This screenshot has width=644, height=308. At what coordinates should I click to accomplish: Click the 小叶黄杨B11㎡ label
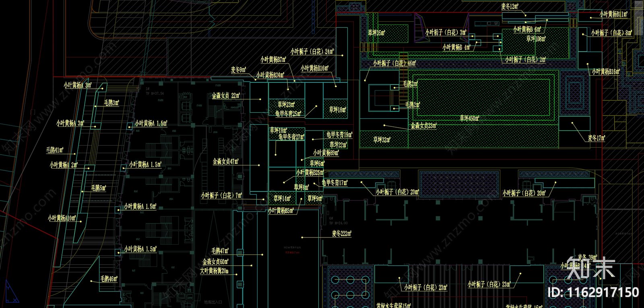tap(613, 14)
